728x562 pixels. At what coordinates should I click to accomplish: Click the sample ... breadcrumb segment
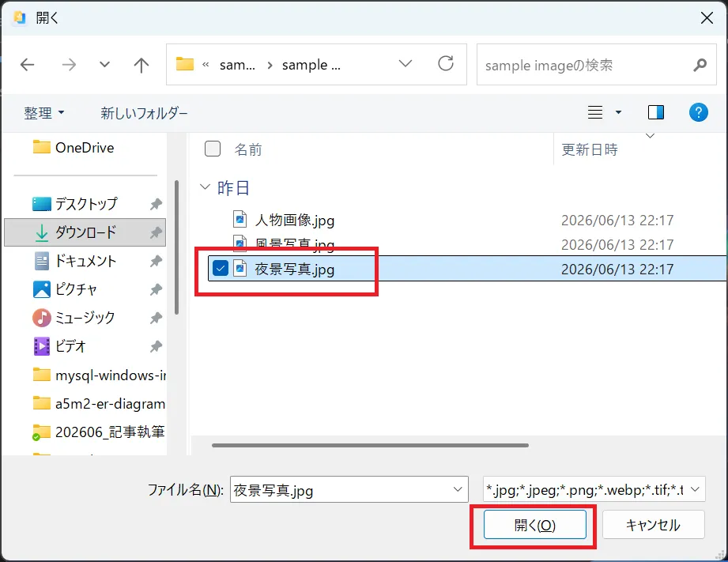[311, 65]
